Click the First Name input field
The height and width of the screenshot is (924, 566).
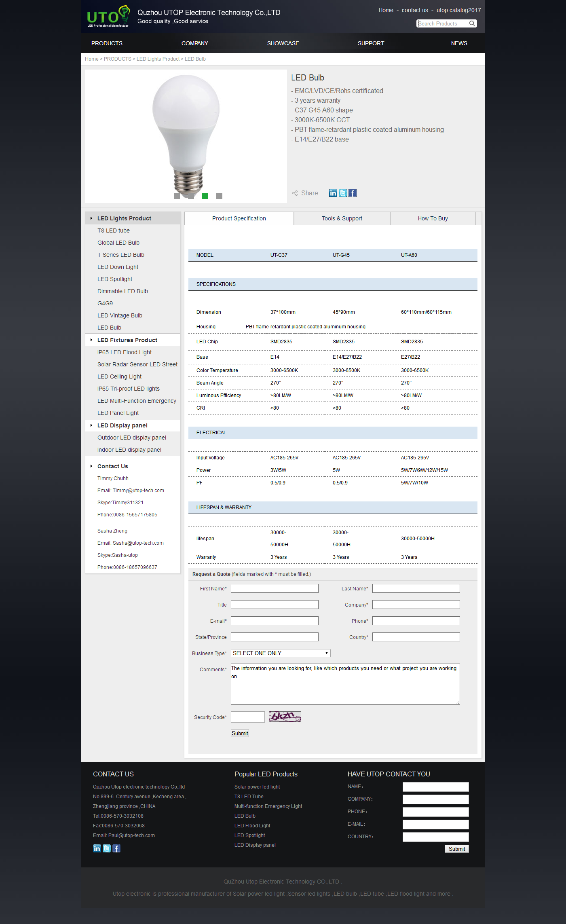point(275,588)
